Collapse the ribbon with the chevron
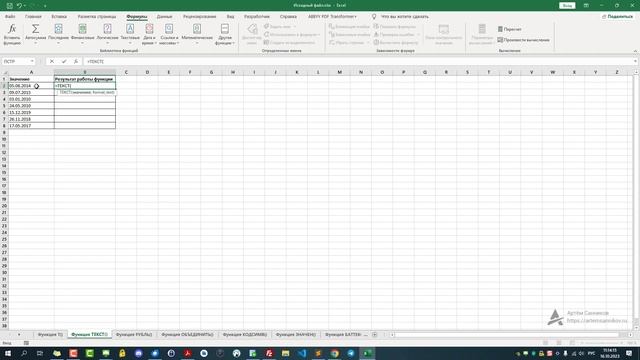Image resolution: width=640 pixels, height=360 pixels. [x=635, y=51]
